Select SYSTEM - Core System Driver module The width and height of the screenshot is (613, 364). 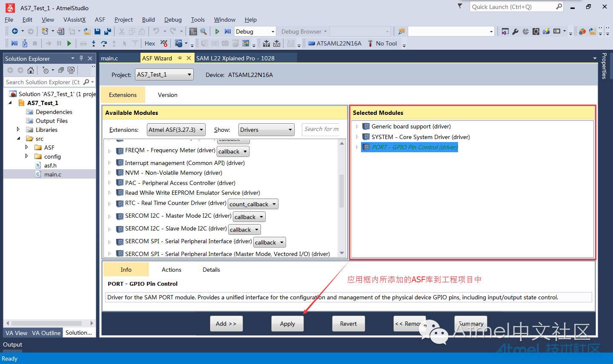421,137
